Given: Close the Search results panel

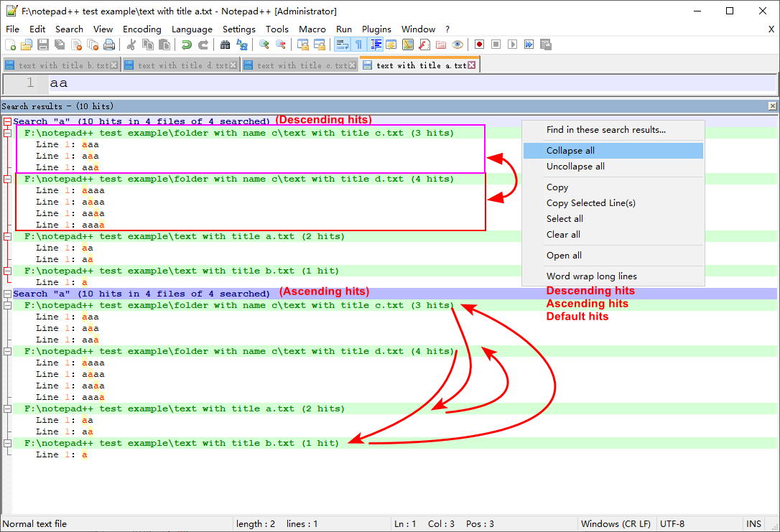Looking at the screenshot, I should tap(772, 106).
